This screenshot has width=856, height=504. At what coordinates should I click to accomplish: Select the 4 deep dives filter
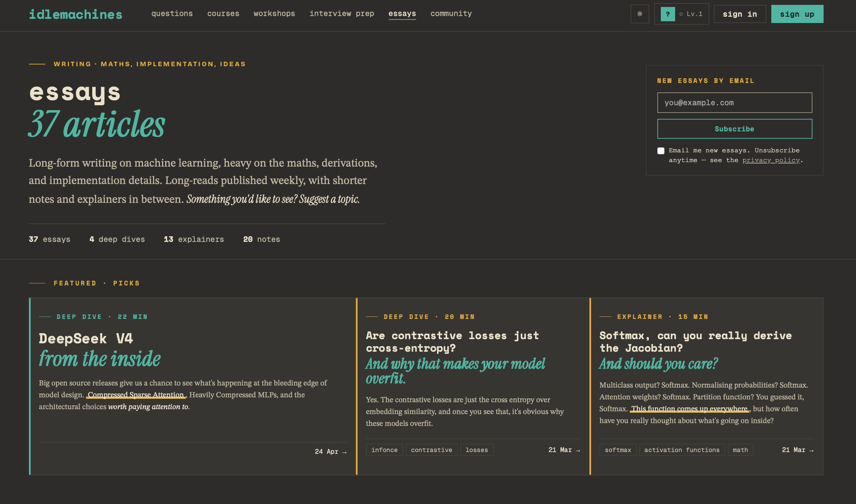(x=117, y=239)
